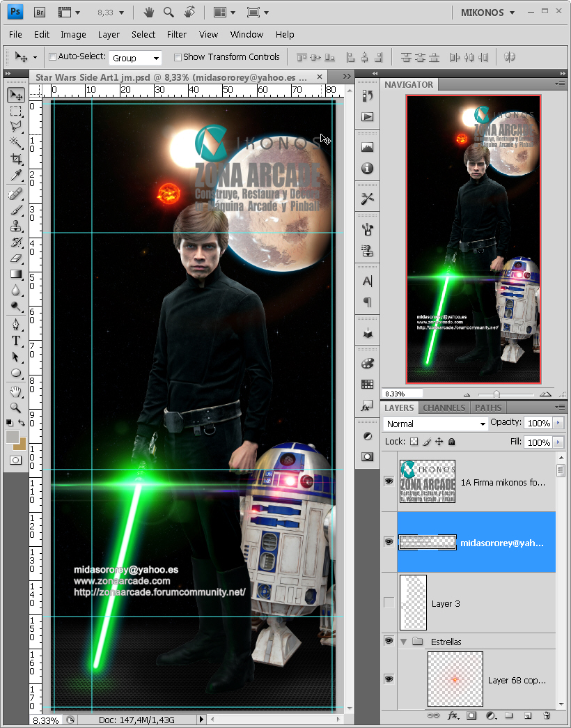571x728 pixels.
Task: Open the Swatches panel icon
Action: pos(367,384)
